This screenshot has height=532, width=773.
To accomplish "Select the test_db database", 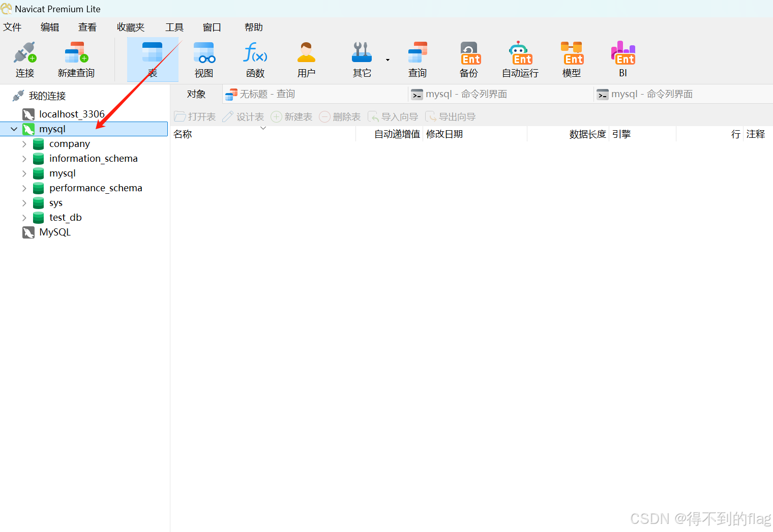I will 66,218.
